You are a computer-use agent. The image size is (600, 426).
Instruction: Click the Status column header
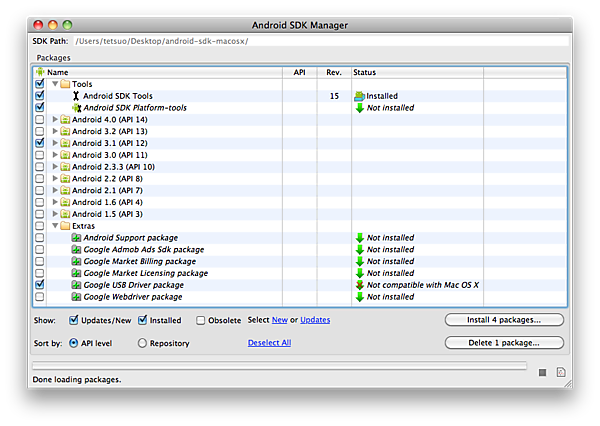point(365,72)
